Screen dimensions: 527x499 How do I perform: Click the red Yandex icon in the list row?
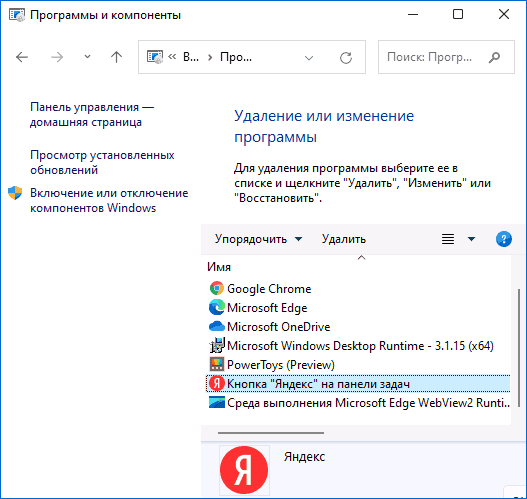click(217, 383)
